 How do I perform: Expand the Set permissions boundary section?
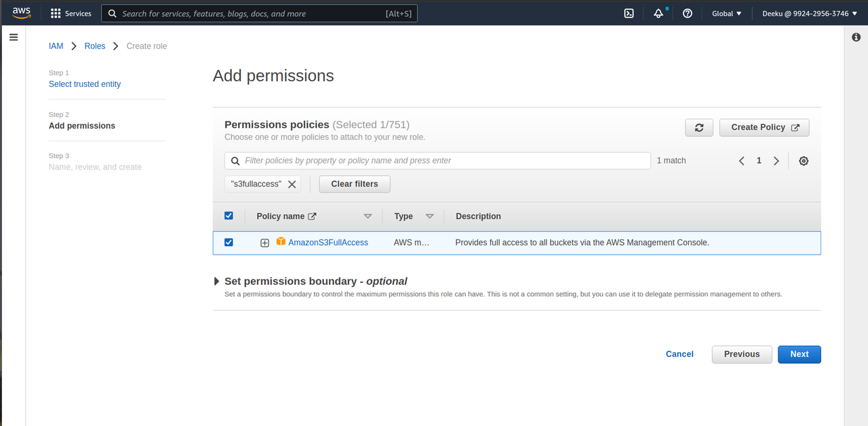(x=217, y=282)
